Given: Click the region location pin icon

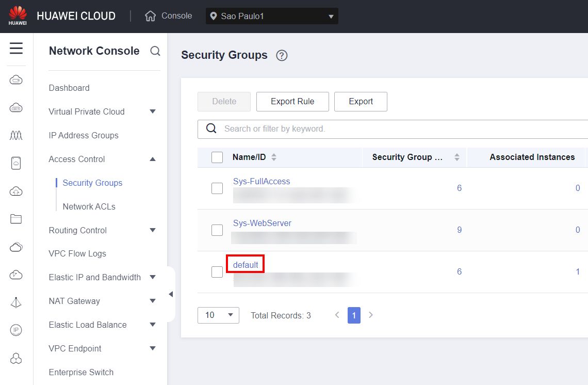Looking at the screenshot, I should tap(214, 15).
